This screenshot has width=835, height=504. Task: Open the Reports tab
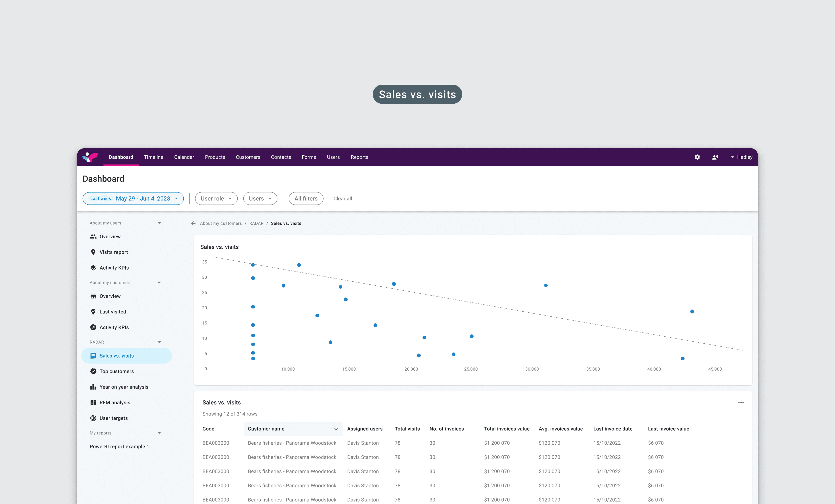coord(359,157)
